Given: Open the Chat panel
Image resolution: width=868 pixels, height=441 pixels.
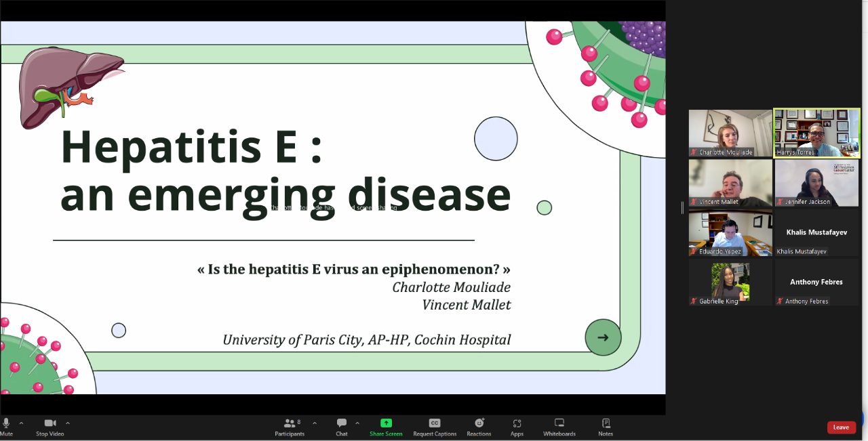Looking at the screenshot, I should pos(341,427).
